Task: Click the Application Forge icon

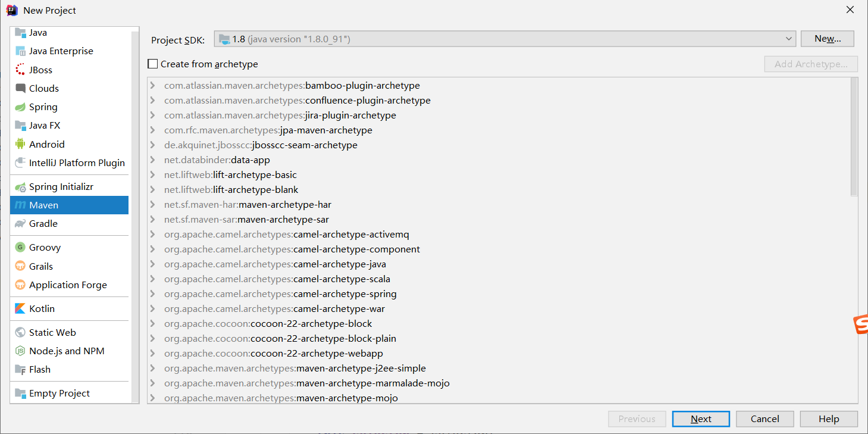Action: coord(21,285)
